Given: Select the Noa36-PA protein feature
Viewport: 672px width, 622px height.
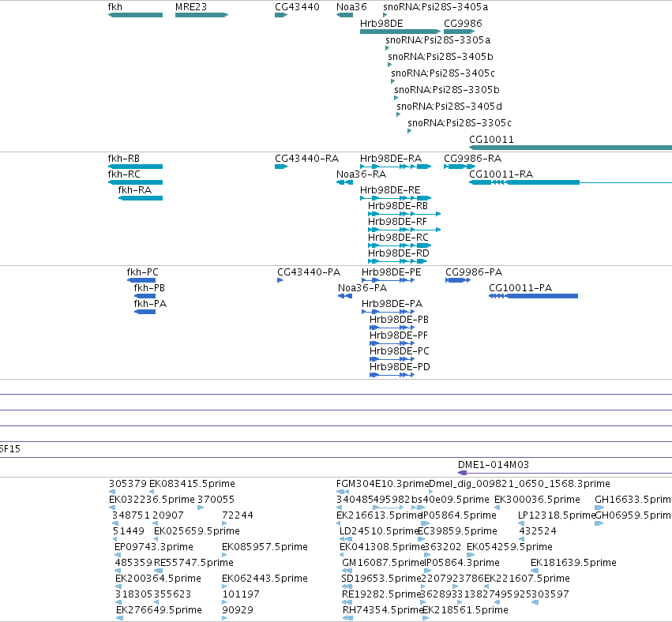Looking at the screenshot, I should pos(345,296).
